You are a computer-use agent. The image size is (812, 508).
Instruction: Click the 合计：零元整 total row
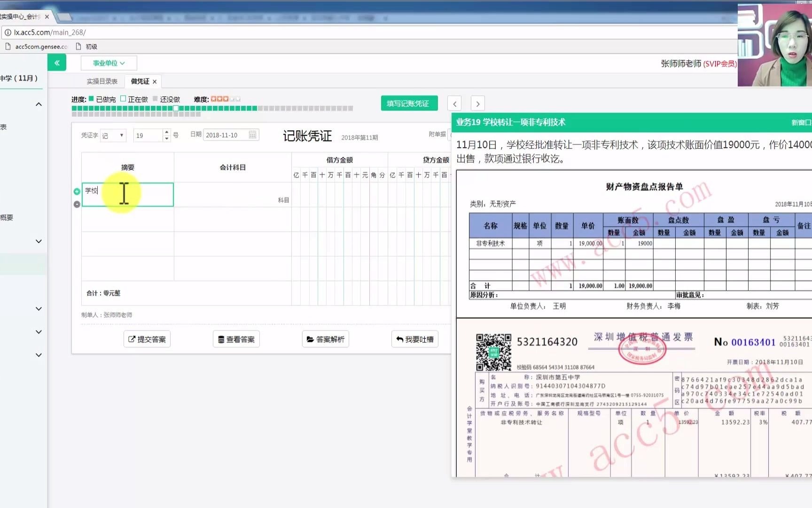point(186,293)
